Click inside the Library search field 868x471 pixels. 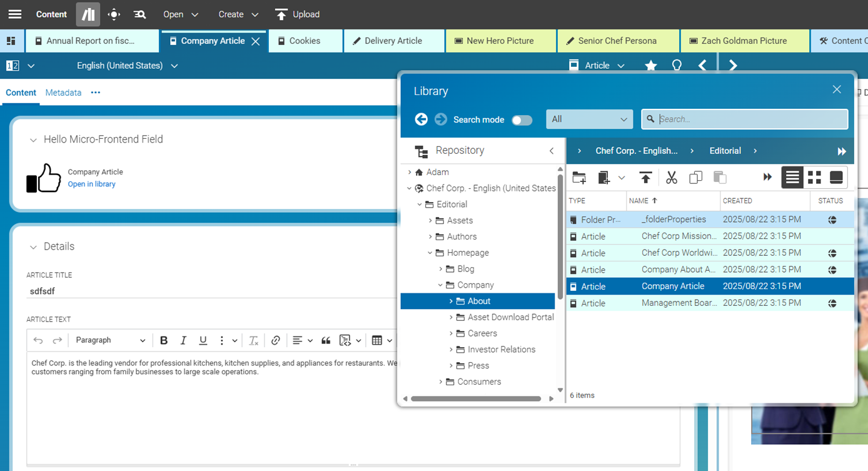point(744,119)
